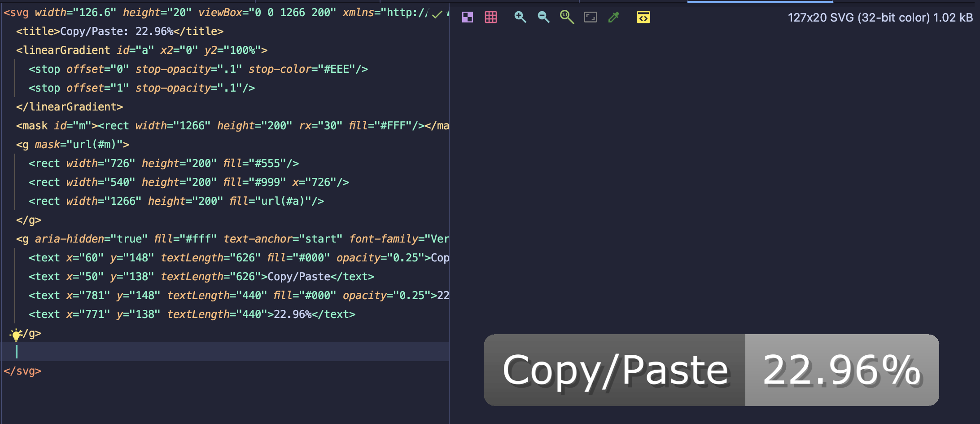This screenshot has width=980, height=424.
Task: Click the g aria-hidden="true" line
Action: (x=232, y=239)
